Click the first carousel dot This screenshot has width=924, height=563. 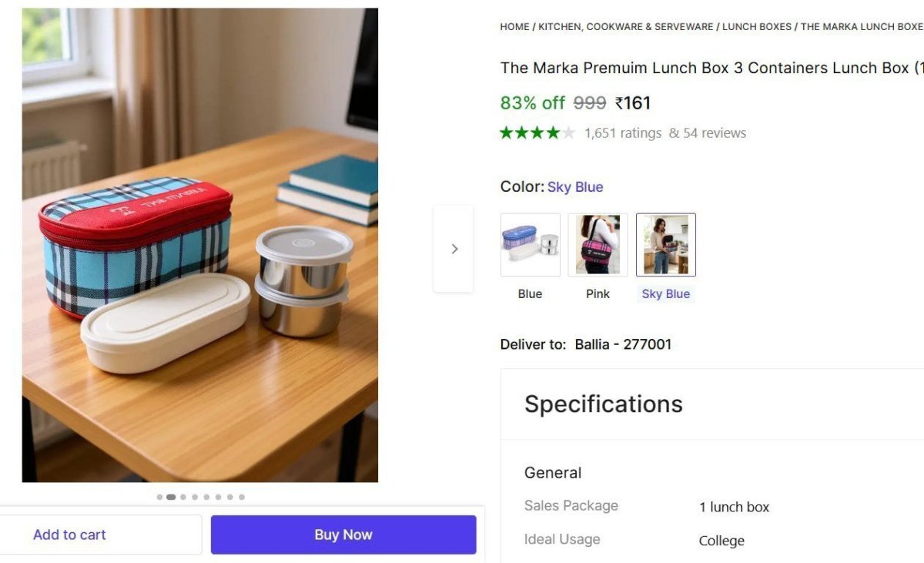(x=159, y=497)
